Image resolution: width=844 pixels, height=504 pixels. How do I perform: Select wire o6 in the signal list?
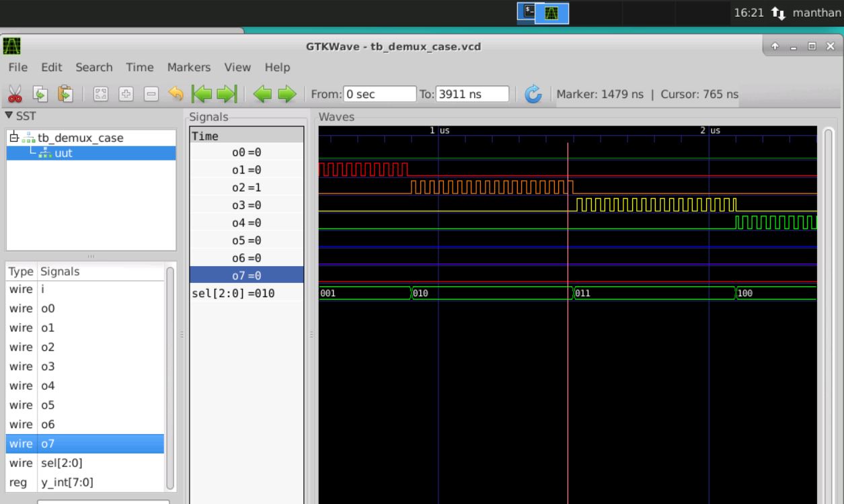85,425
